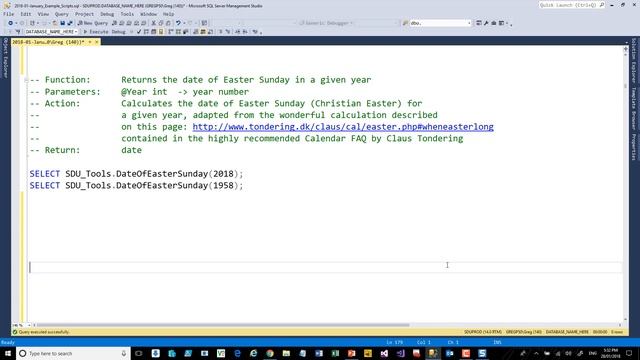Click the empty current line in editor
The image size is (640, 360).
coord(325,267)
